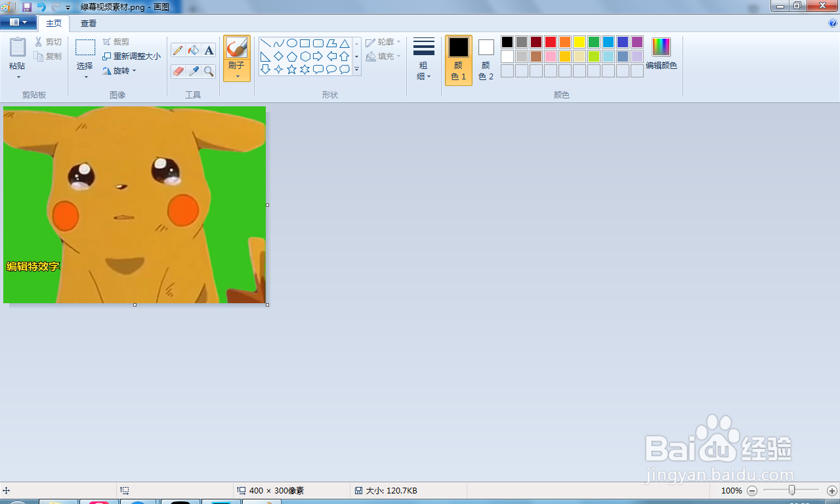This screenshot has height=504, width=840.
Task: Choose the pentagon shape
Action: click(292, 56)
